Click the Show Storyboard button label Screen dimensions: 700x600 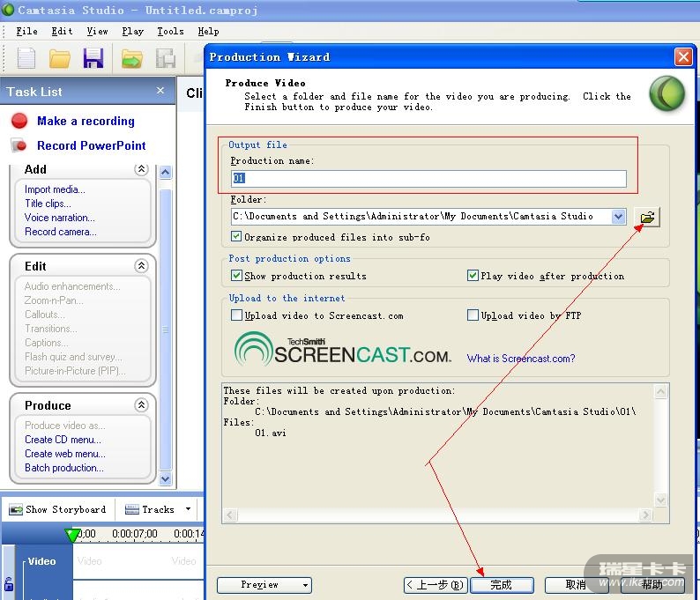[x=65, y=509]
